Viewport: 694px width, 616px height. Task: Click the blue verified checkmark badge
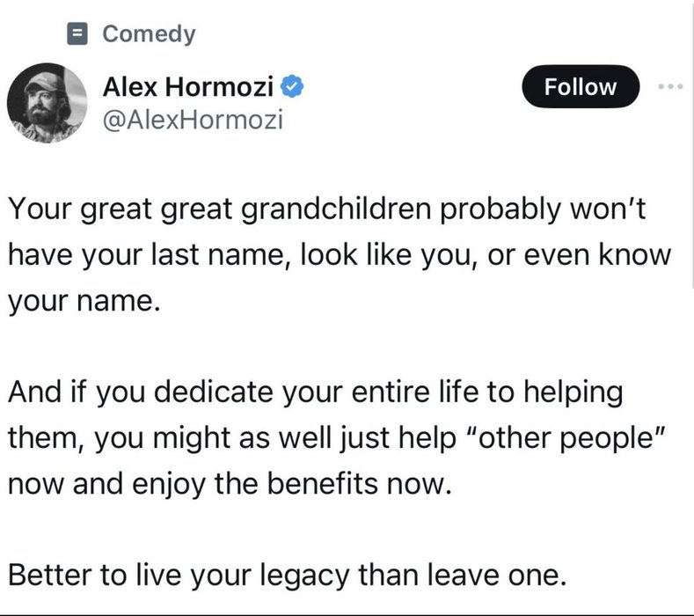click(292, 86)
